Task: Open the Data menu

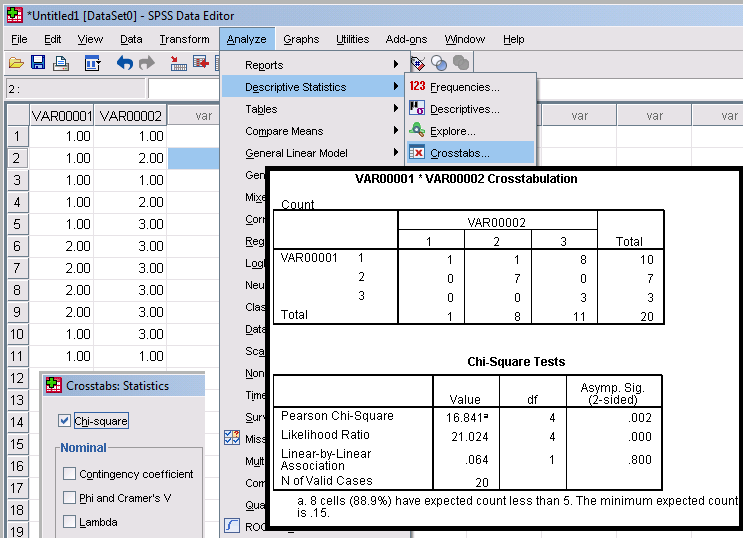Action: (131, 39)
